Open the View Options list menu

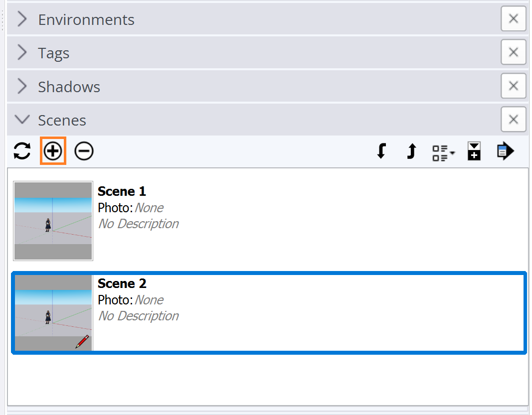tap(443, 153)
